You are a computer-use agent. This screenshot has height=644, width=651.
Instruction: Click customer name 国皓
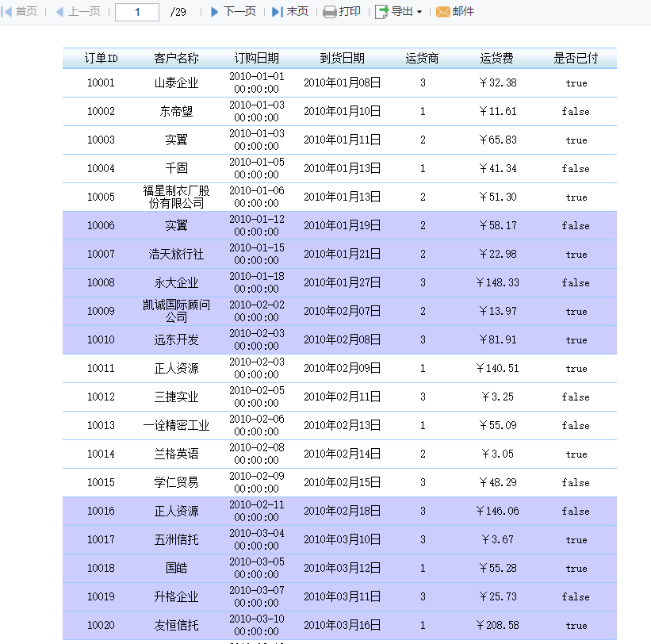176,568
